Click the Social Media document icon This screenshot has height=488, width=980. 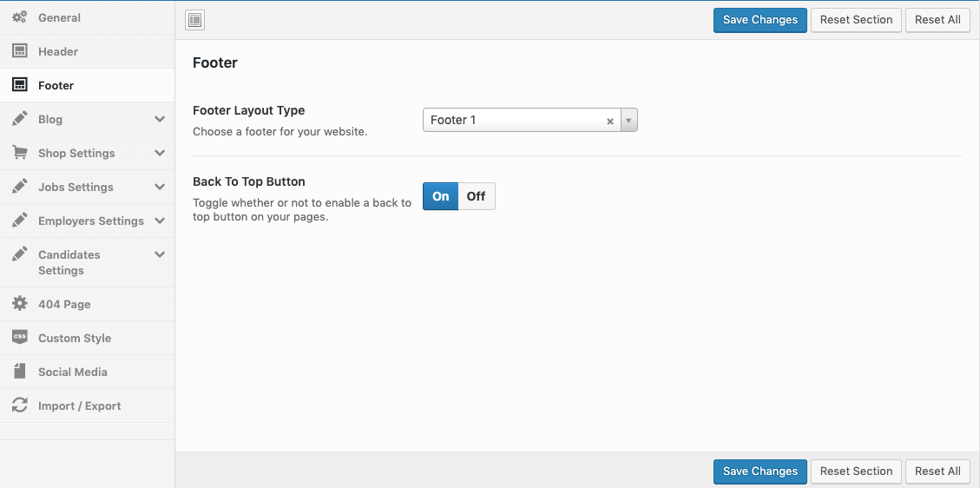coord(19,372)
